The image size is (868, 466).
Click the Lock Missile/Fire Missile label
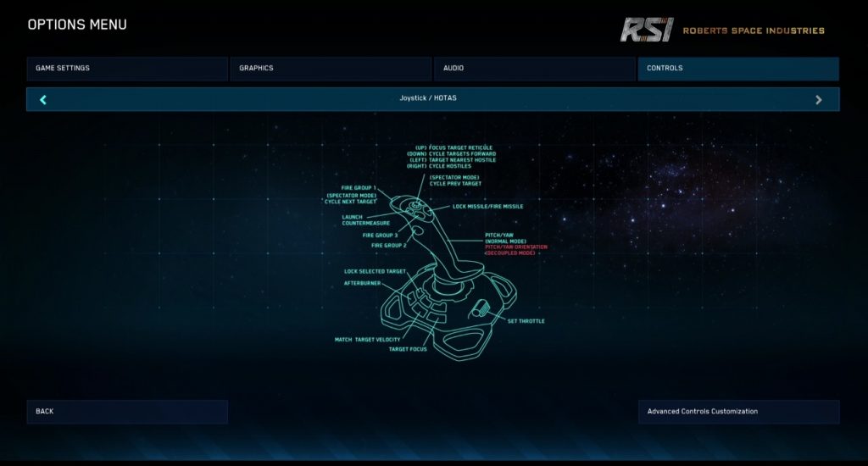tap(487, 206)
